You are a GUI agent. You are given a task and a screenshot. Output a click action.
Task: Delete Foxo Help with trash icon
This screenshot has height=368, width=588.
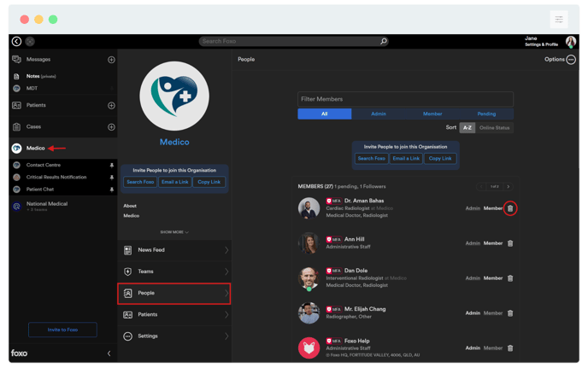click(x=510, y=348)
